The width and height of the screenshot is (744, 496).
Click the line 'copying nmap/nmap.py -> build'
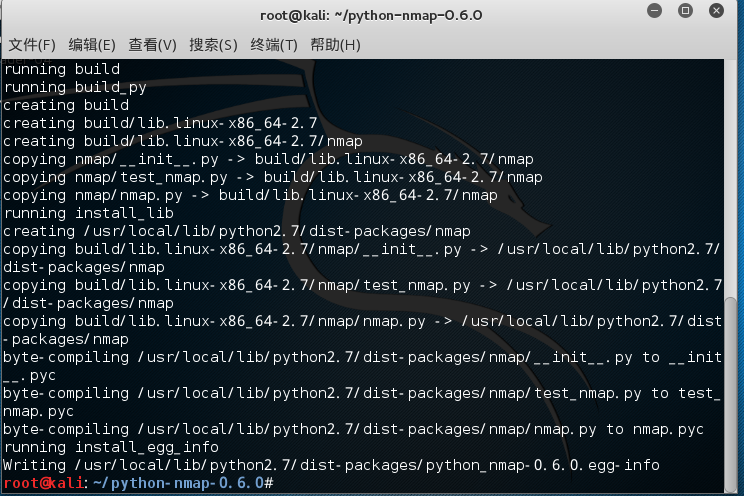[x=250, y=195]
